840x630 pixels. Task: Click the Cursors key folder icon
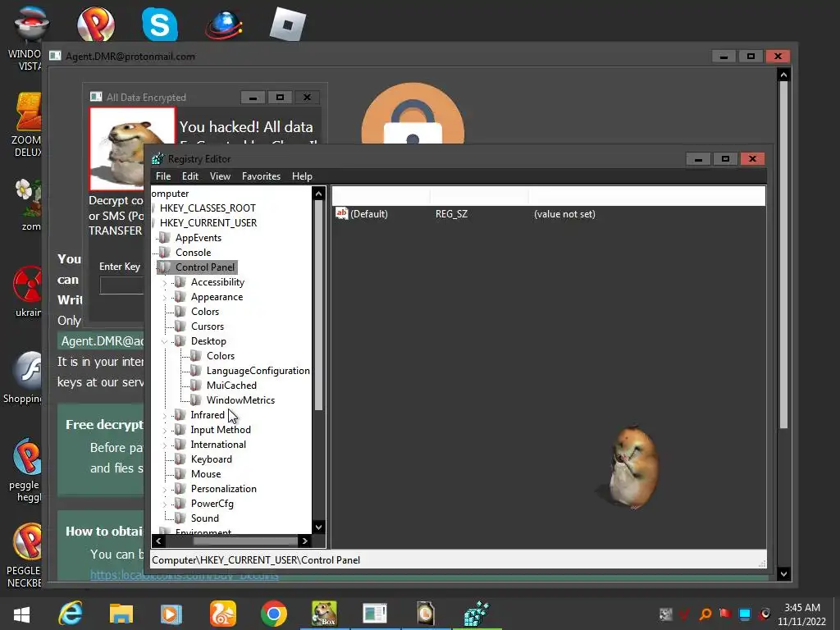click(180, 326)
